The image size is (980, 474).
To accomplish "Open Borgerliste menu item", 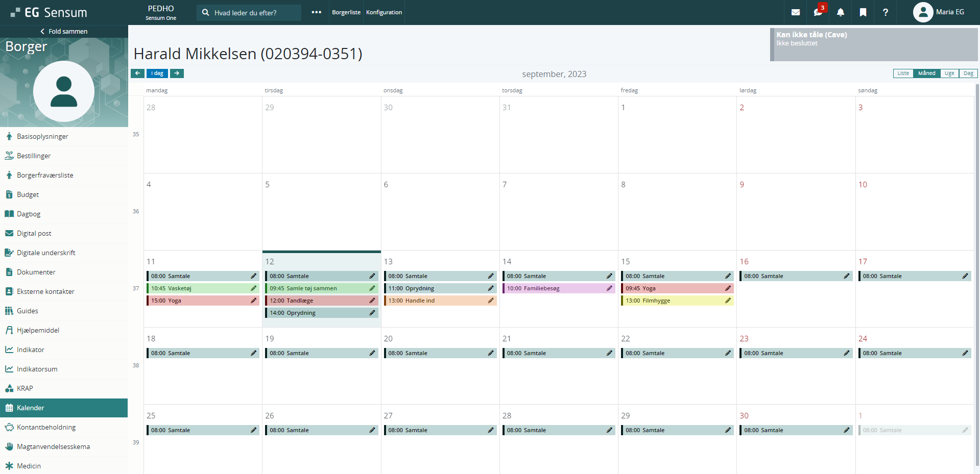I will coord(346,12).
